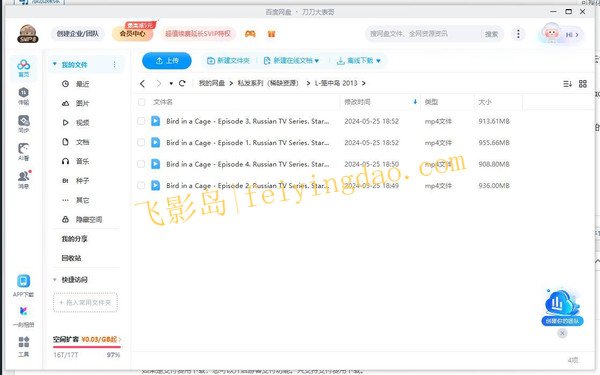
Task: Click the blue 上传 upload button
Action: 167,60
